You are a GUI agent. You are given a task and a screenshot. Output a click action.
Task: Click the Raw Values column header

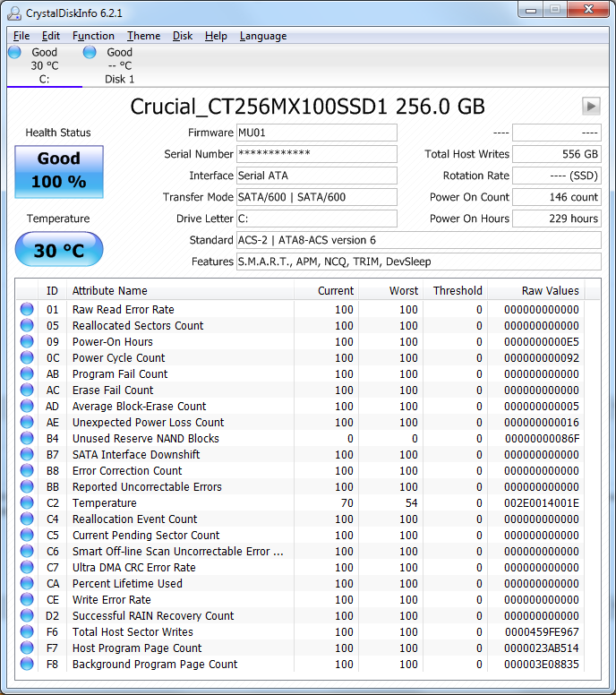(550, 290)
